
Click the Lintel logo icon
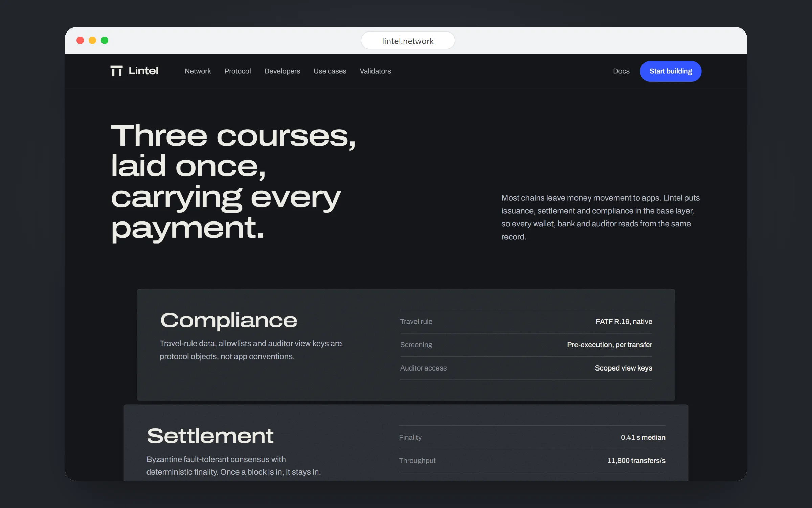(116, 71)
